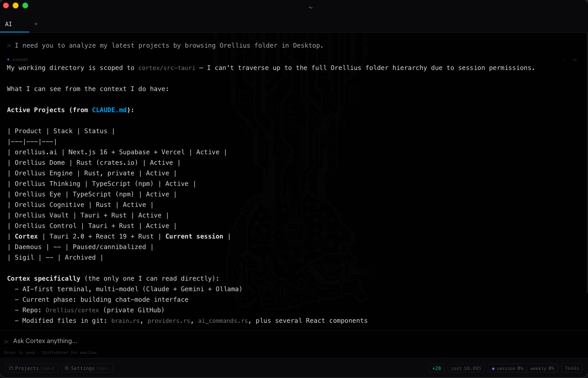
Task: Click the purple diamond session usage icon
Action: 493,368
